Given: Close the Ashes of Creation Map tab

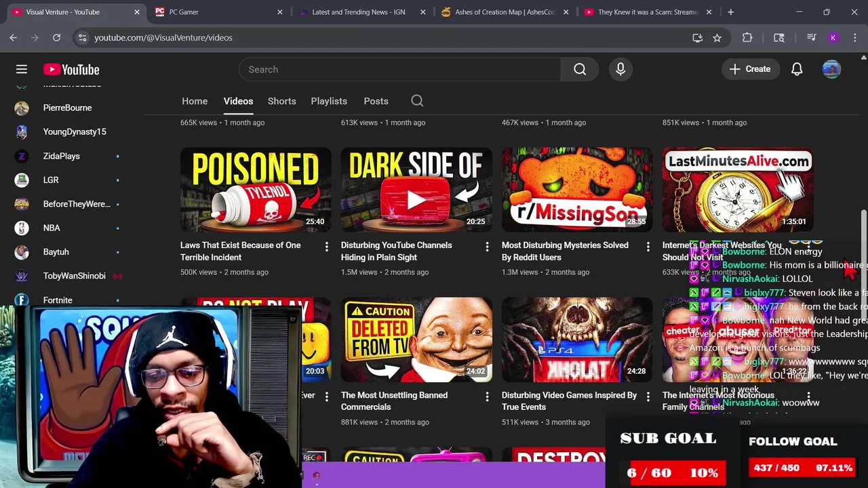Looking at the screenshot, I should 566,12.
